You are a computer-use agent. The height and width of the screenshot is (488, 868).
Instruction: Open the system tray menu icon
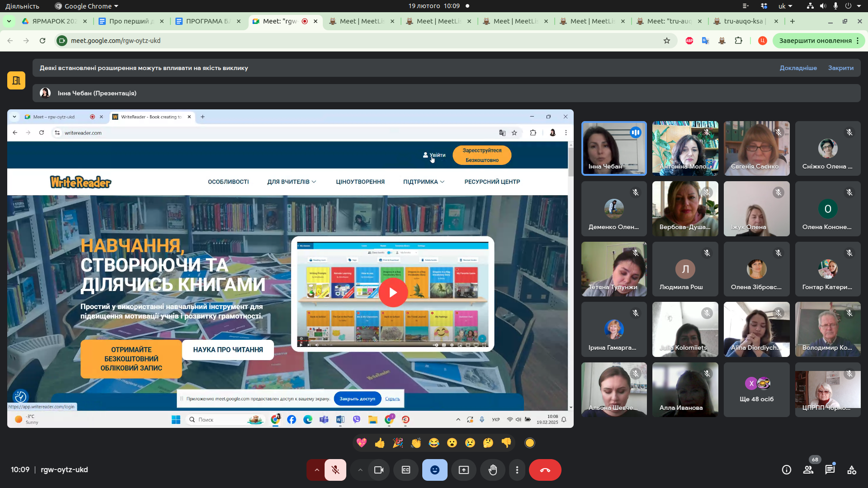[x=745, y=6]
